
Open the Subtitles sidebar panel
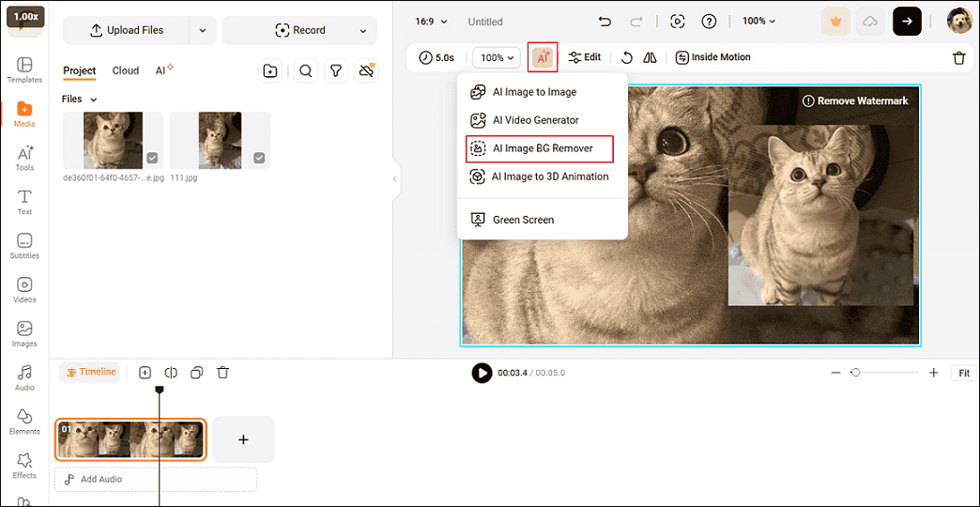click(24, 246)
